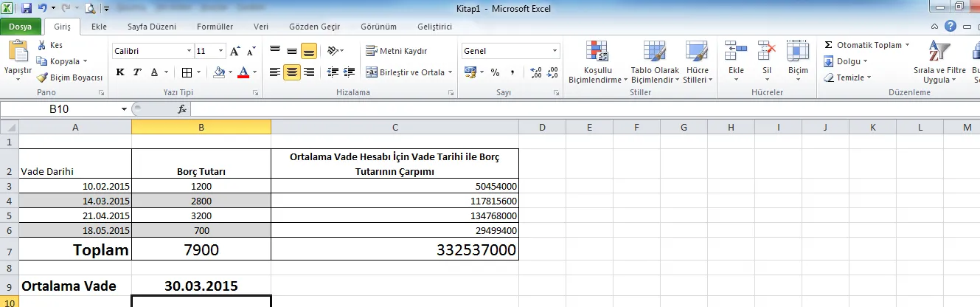This screenshot has height=307, width=980.
Task: Click the red font color swatch
Action: [x=243, y=72]
